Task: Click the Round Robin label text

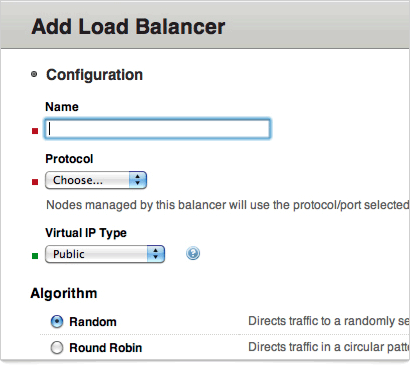Action: coord(106,348)
